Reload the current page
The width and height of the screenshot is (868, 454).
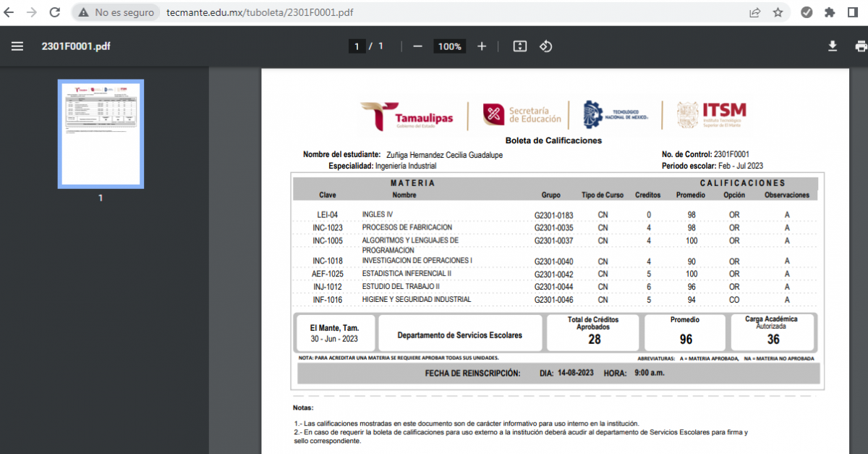55,12
